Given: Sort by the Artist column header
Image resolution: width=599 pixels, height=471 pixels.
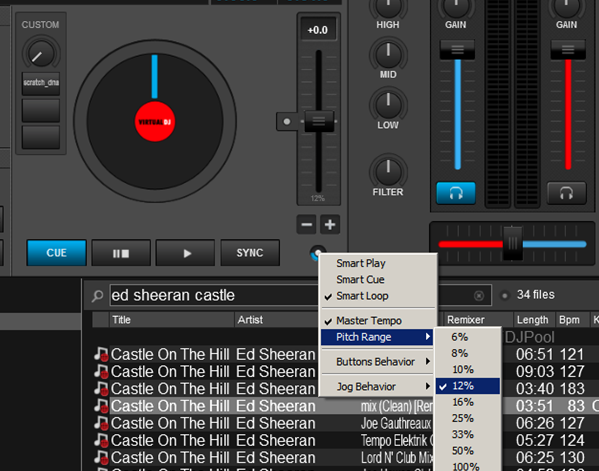Looking at the screenshot, I should [x=277, y=320].
